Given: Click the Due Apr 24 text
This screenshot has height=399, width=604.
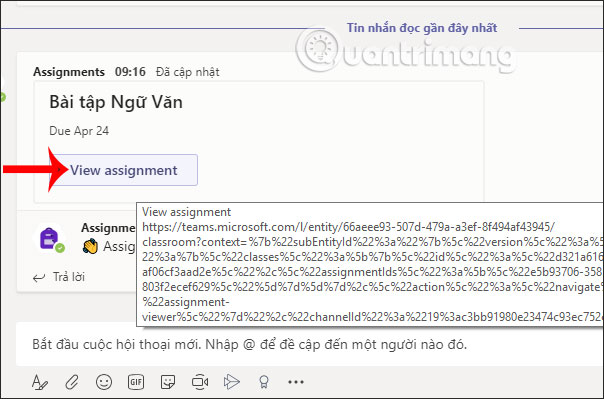Looking at the screenshot, I should pyautogui.click(x=79, y=131).
